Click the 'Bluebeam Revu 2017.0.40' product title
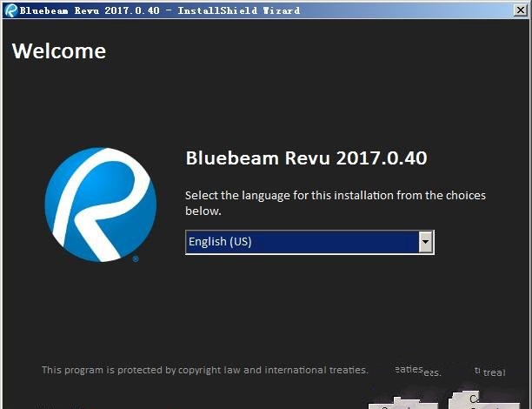This screenshot has width=532, height=409. coord(306,158)
